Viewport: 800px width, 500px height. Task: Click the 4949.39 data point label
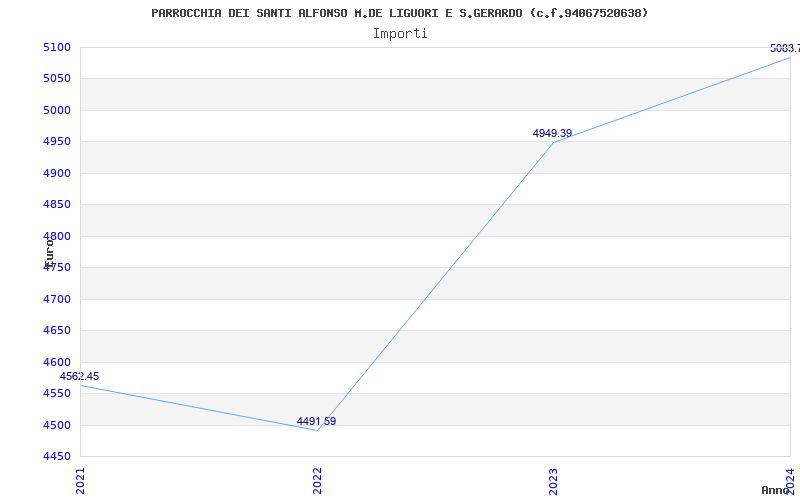coord(552,133)
